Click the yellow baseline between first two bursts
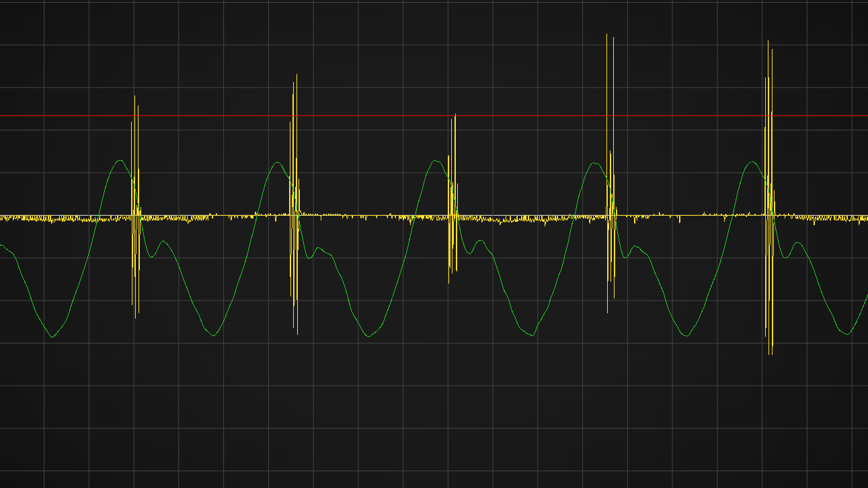868x488 pixels. 215,216
